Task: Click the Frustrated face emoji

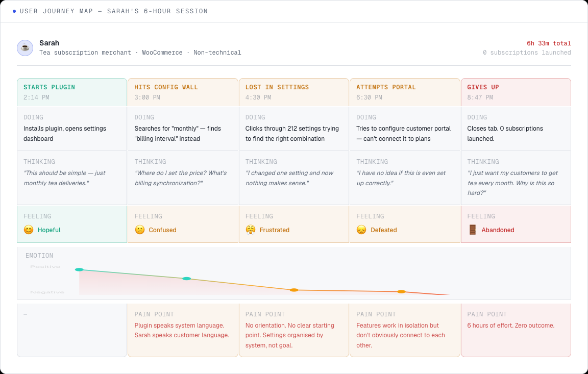Action: pos(251,230)
